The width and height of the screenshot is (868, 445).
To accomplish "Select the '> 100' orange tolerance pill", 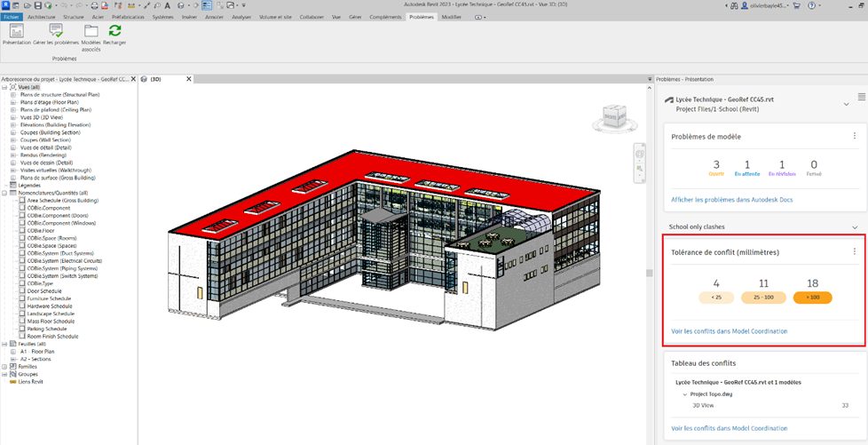I will tap(812, 298).
